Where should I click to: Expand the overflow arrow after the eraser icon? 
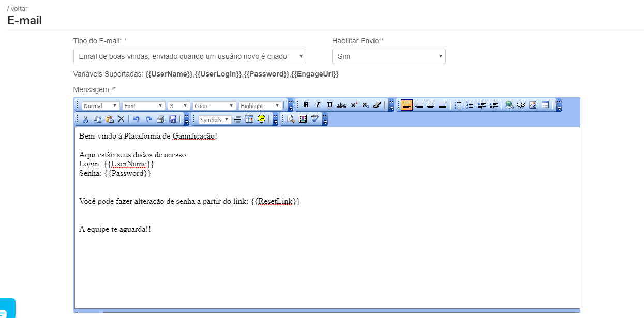click(x=391, y=105)
